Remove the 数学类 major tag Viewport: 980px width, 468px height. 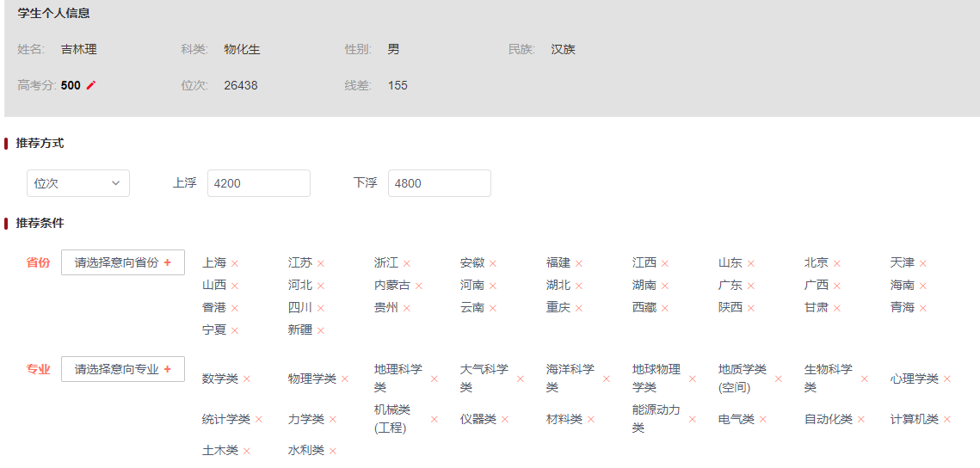click(x=247, y=379)
